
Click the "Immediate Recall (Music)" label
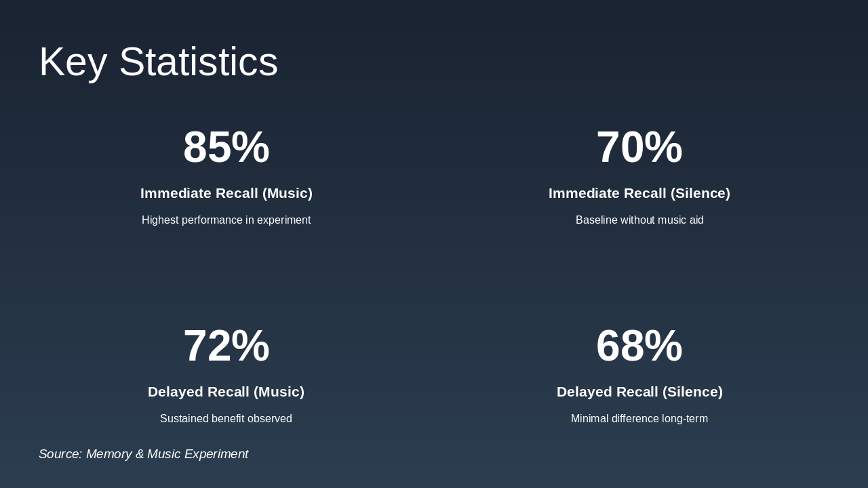pos(226,193)
